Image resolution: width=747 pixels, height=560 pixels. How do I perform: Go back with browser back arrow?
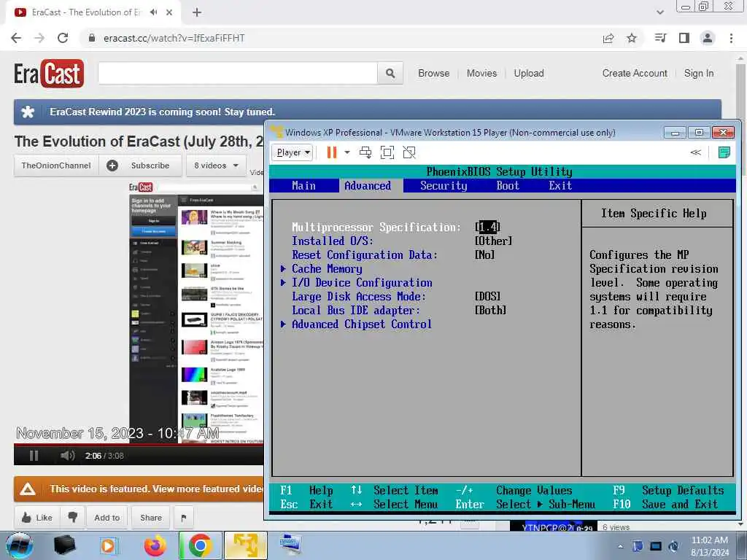(16, 38)
